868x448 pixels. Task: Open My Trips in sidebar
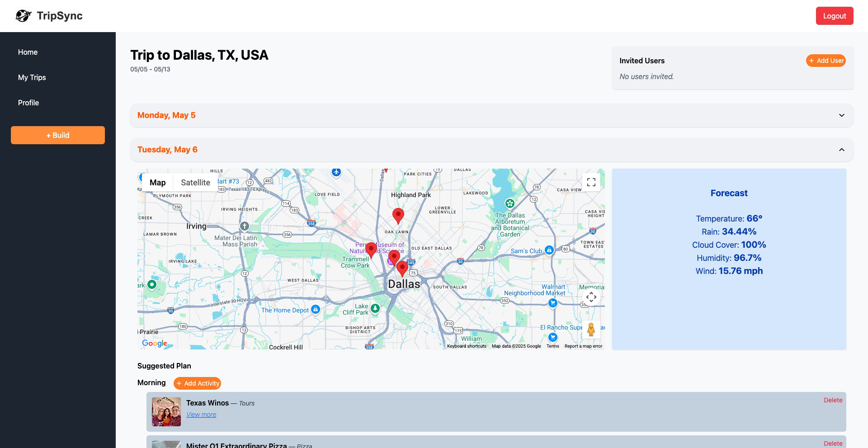pyautogui.click(x=32, y=77)
